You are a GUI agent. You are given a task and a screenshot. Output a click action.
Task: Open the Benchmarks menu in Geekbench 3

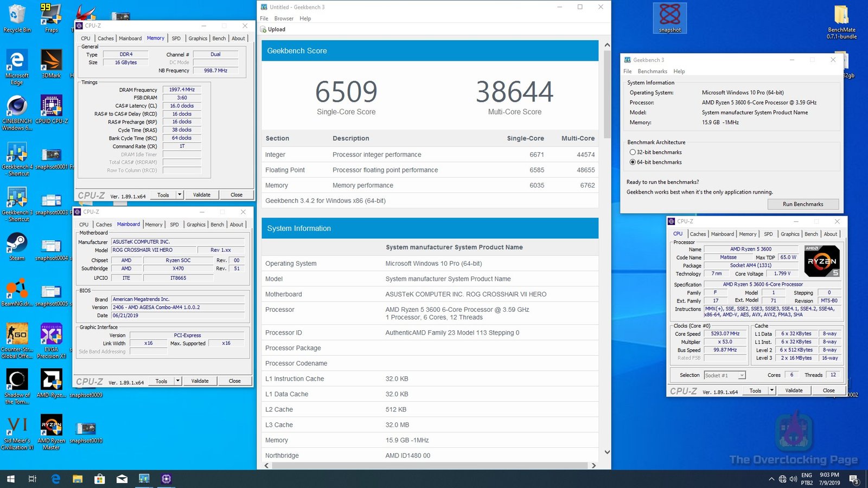coord(652,71)
